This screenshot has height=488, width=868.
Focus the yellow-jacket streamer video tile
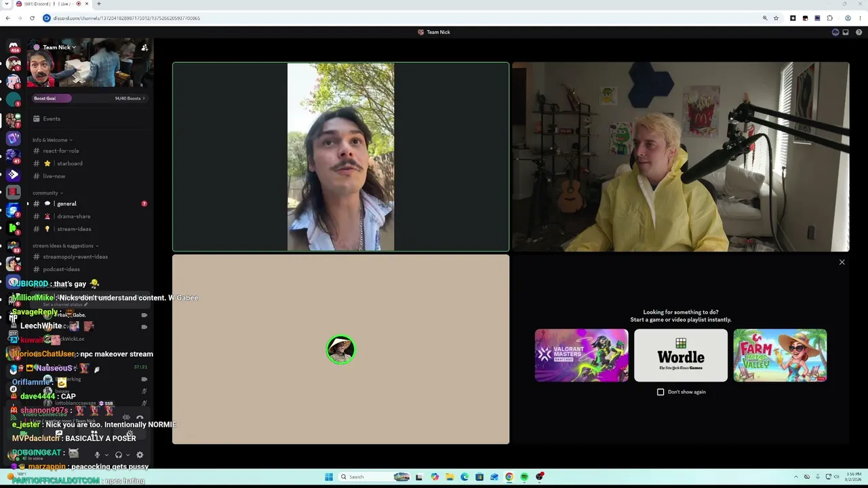[x=681, y=157]
